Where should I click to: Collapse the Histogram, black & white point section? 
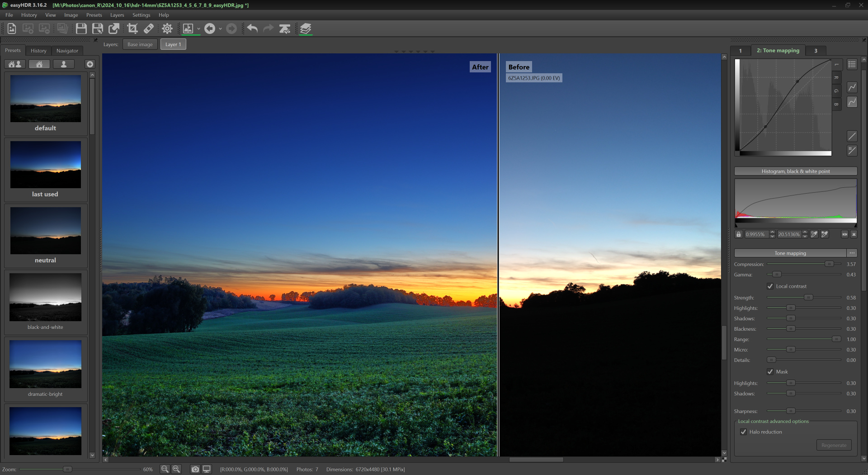point(796,171)
